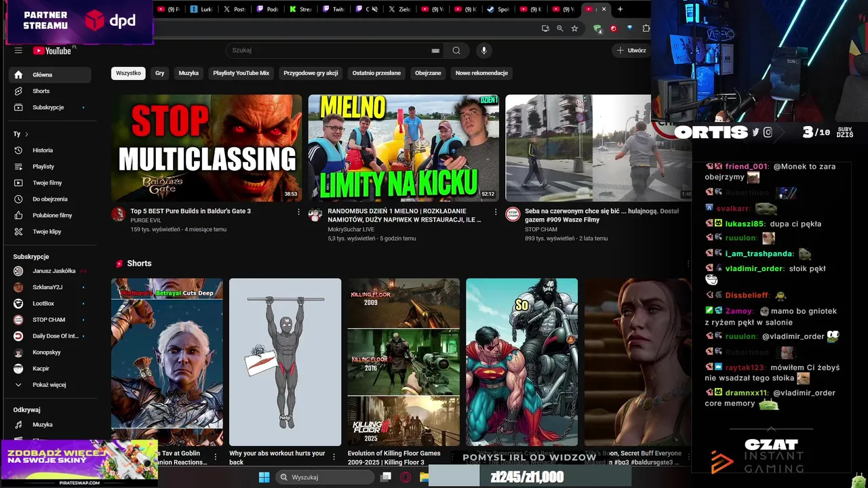
Task: Click the Główna home sidebar item
Action: tap(50, 75)
